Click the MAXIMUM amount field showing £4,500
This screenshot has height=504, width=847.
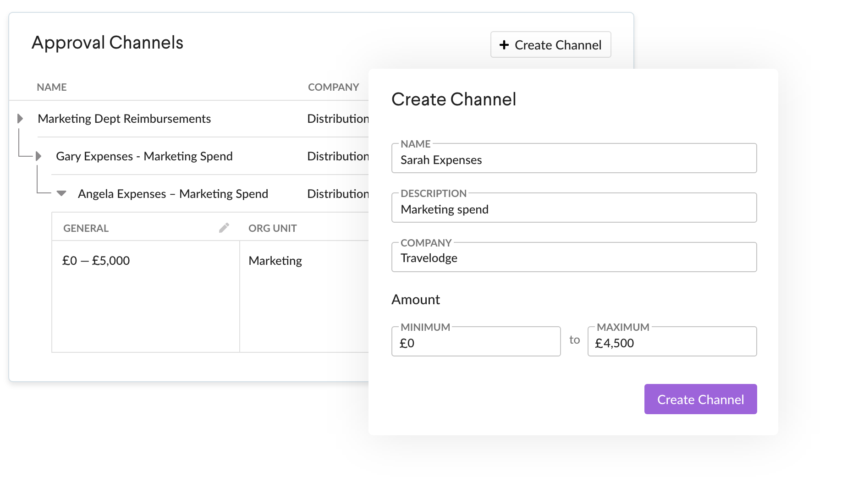(x=672, y=343)
